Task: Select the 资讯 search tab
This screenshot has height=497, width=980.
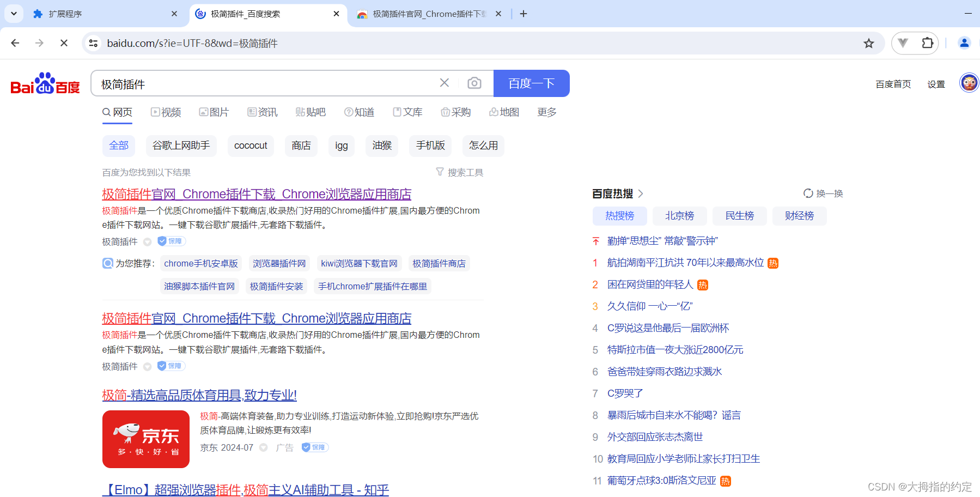Action: pos(262,112)
